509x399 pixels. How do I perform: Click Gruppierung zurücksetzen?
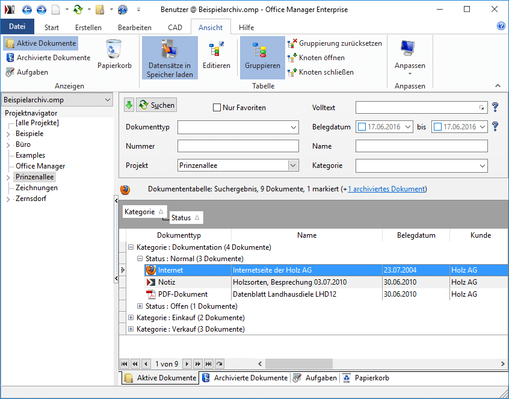click(335, 43)
